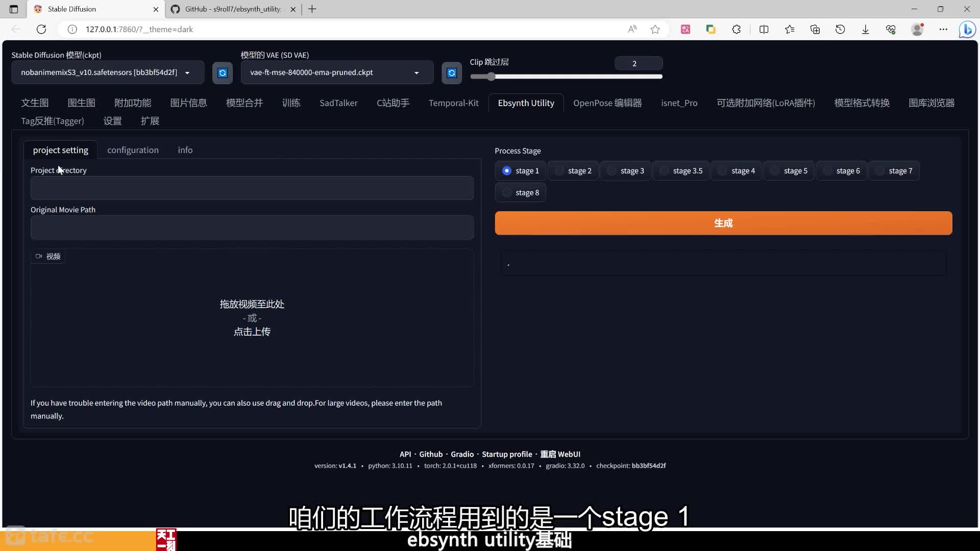Viewport: 980px width, 551px height.
Task: Open the Downloads icon
Action: [x=866, y=29]
